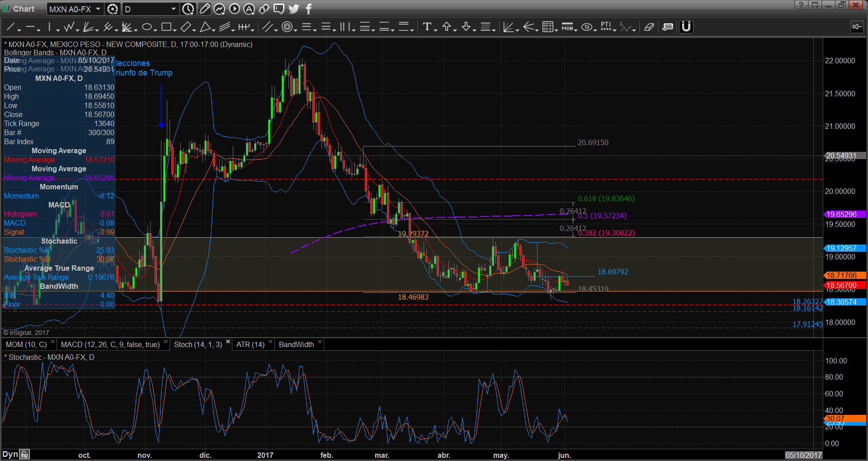Click the 0.382 (19.30822) Fibonacci label
This screenshot has height=461, width=868.
coord(606,233)
